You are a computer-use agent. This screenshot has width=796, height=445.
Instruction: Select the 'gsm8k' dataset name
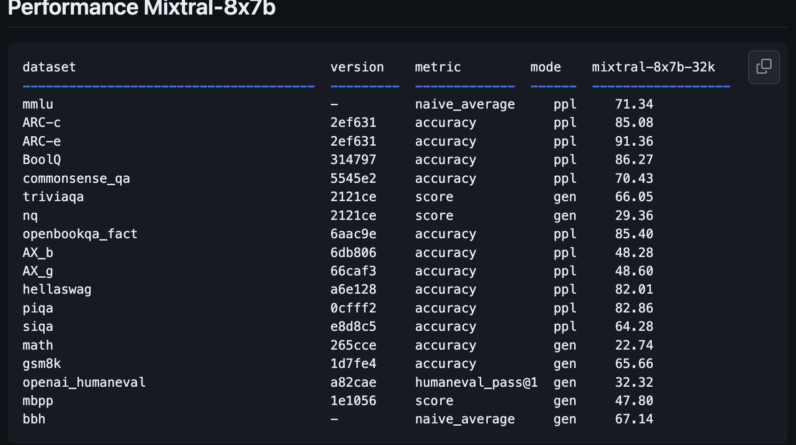pyautogui.click(x=42, y=364)
